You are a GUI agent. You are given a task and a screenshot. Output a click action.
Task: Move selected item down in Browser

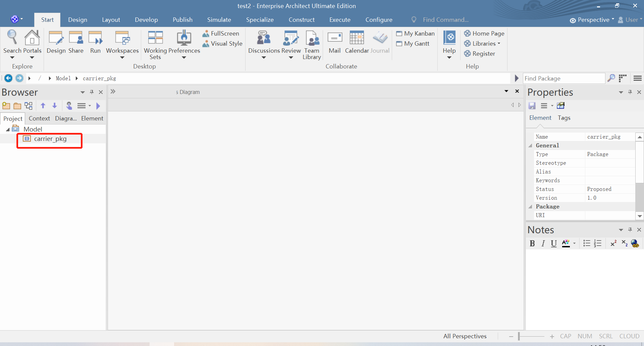click(x=55, y=106)
